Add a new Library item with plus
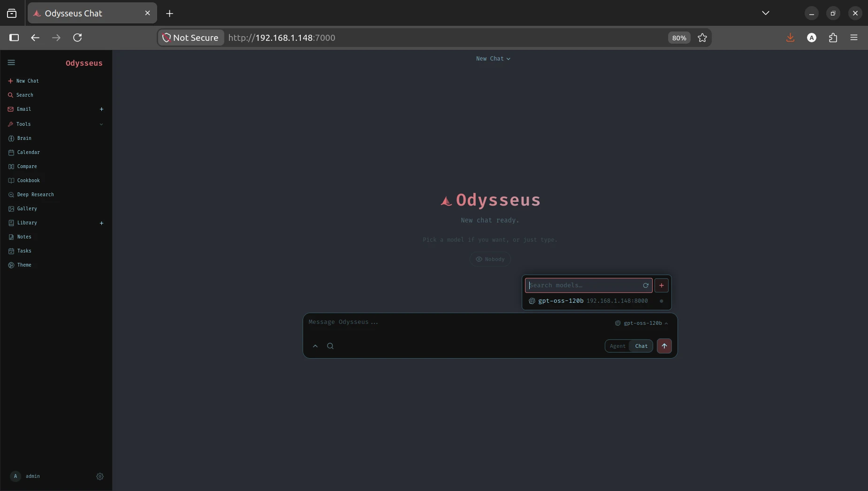The height and width of the screenshot is (491, 868). point(101,223)
